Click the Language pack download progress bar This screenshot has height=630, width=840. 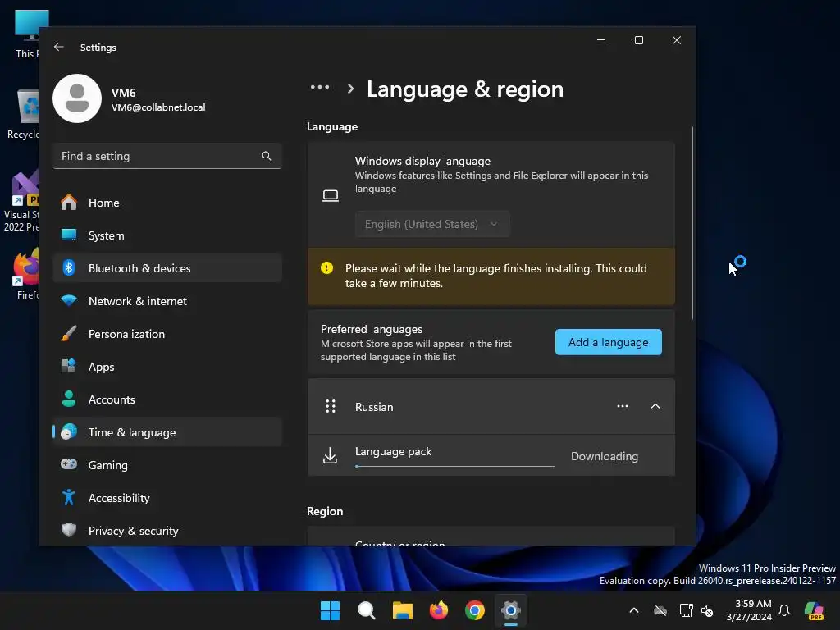(x=454, y=466)
